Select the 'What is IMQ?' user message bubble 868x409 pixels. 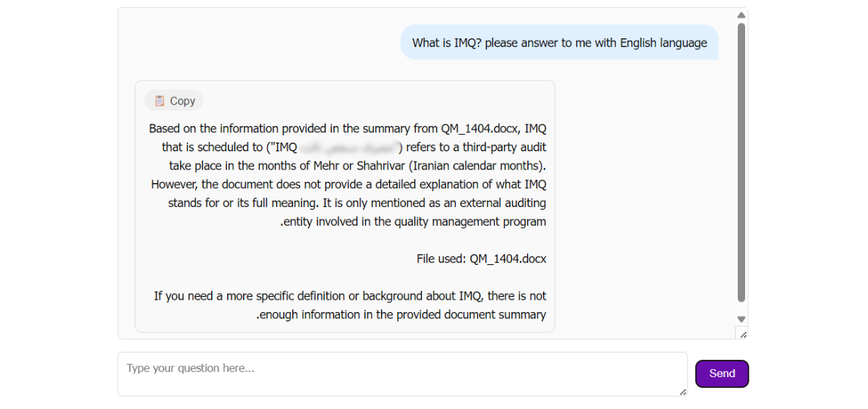(559, 43)
